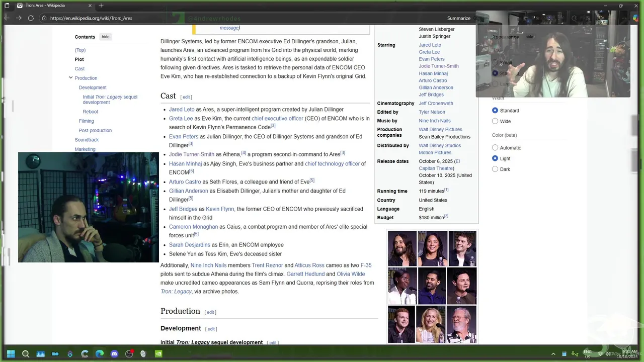644x362 pixels.
Task: Open the Windows Start menu
Action: point(11,354)
